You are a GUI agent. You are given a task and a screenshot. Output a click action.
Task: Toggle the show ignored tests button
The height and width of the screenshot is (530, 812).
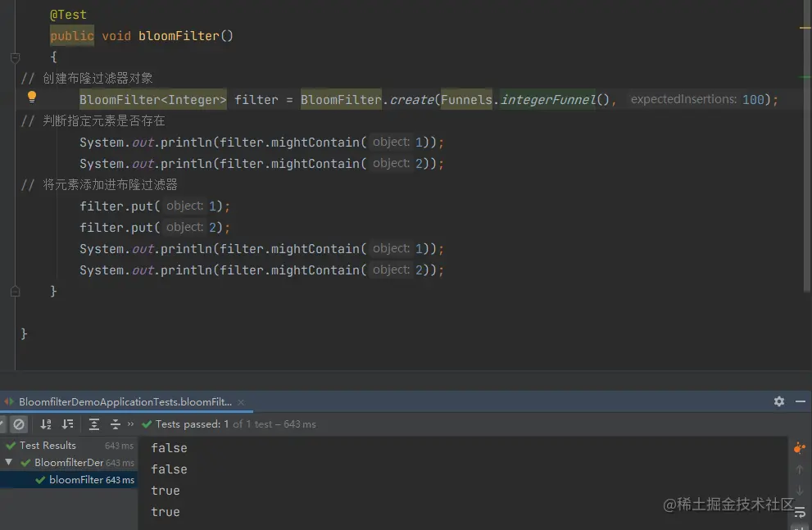[x=19, y=424]
